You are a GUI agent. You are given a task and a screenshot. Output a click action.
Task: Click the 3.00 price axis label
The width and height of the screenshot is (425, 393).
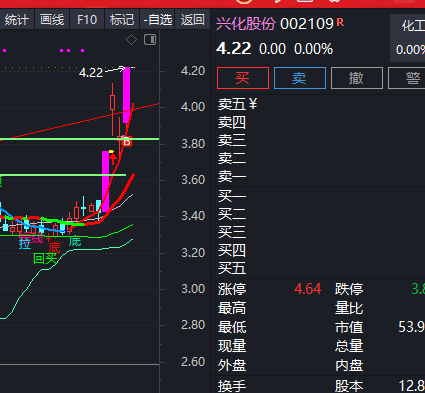193,289
